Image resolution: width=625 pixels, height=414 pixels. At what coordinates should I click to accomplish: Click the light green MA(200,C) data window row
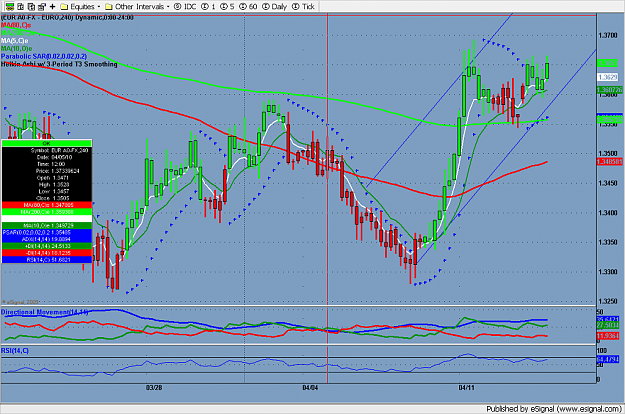[x=47, y=212]
